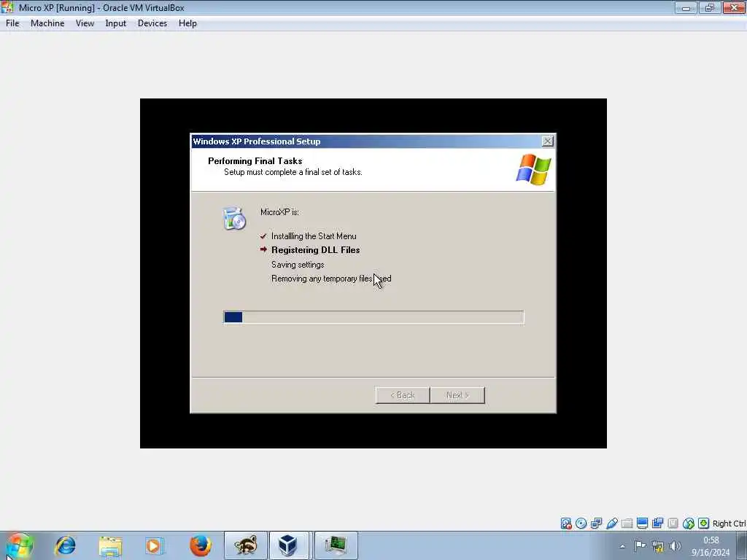Click the keyboard capture green arrow icon
Image resolution: width=747 pixels, height=560 pixels.
[x=704, y=524]
